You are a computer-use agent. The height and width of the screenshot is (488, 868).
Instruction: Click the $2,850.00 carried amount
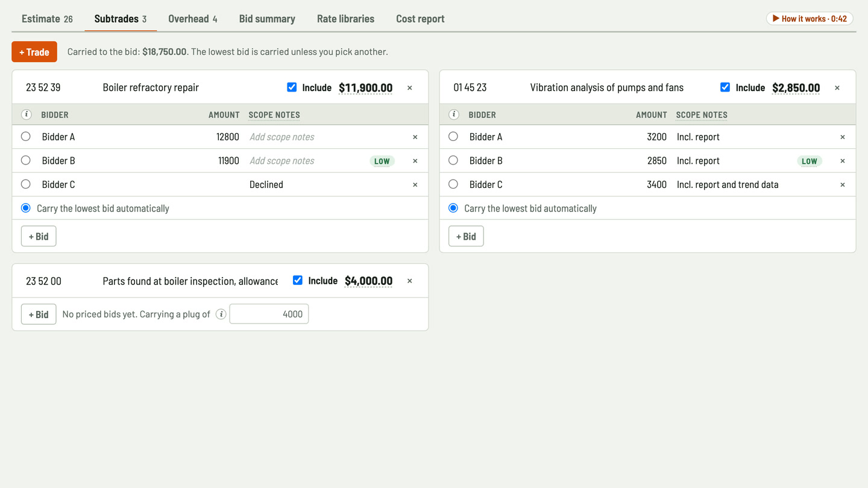coord(796,88)
